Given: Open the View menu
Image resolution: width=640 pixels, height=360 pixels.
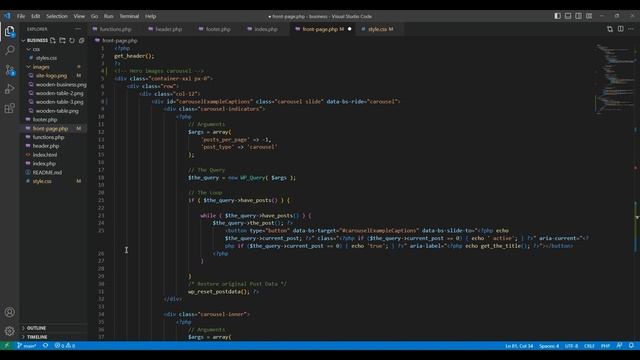Looking at the screenshot, I should [x=79, y=16].
